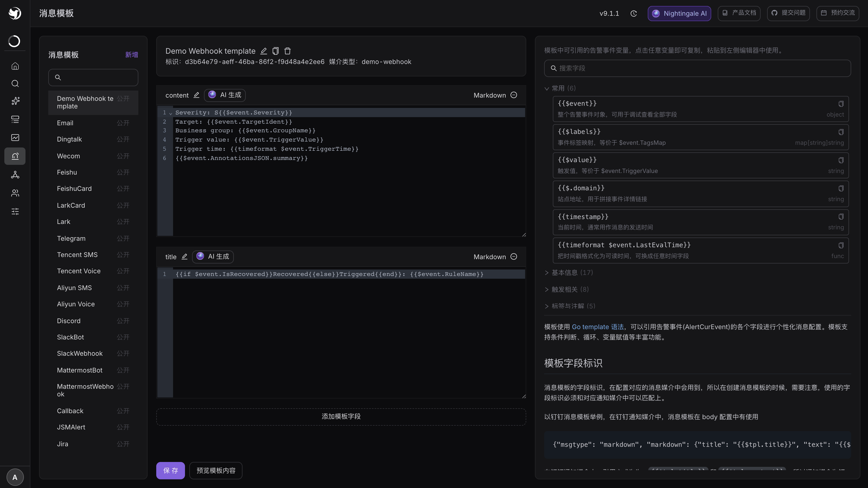Image resolution: width=868 pixels, height=488 pixels.
Task: Click 新增 to add a template
Action: [x=131, y=54]
